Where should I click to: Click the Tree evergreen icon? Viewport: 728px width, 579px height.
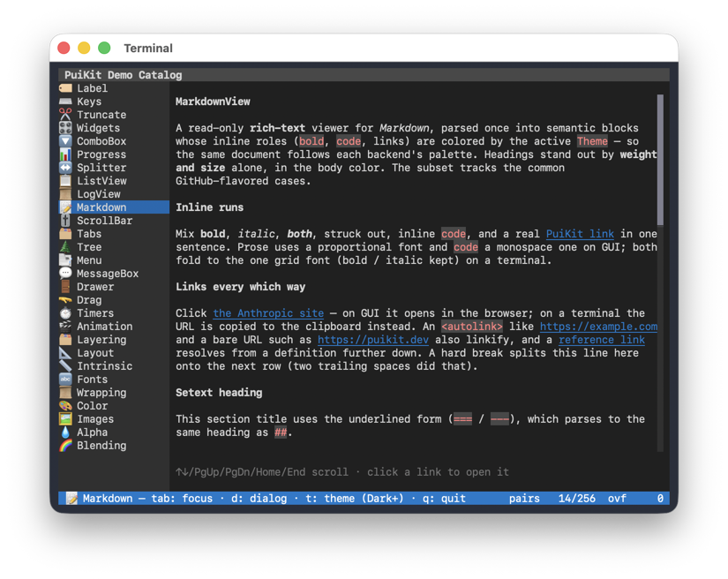tap(65, 247)
